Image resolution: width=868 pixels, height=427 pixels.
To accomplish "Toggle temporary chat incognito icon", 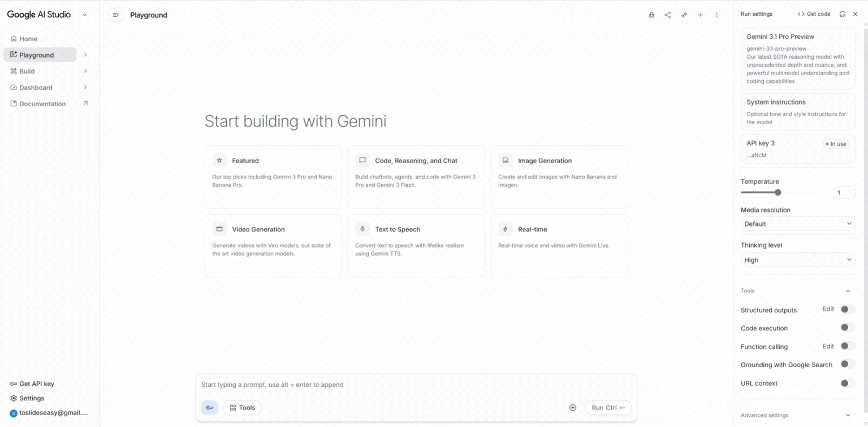I will [x=651, y=15].
